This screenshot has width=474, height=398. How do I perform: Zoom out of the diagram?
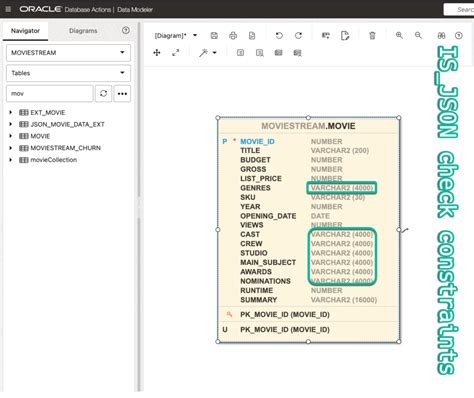(418, 35)
